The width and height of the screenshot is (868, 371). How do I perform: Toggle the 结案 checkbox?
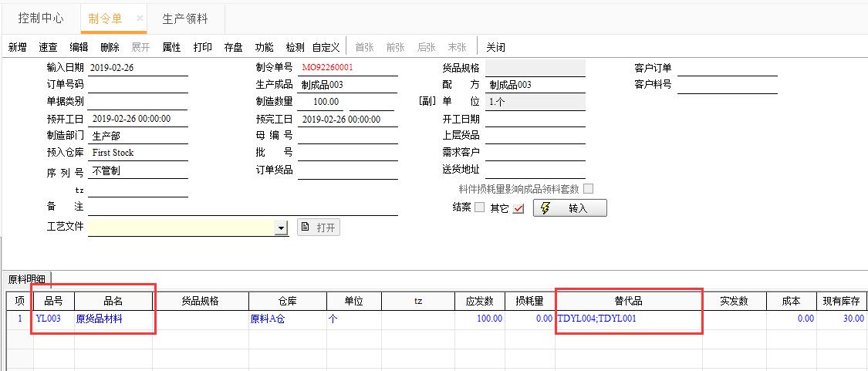(479, 207)
